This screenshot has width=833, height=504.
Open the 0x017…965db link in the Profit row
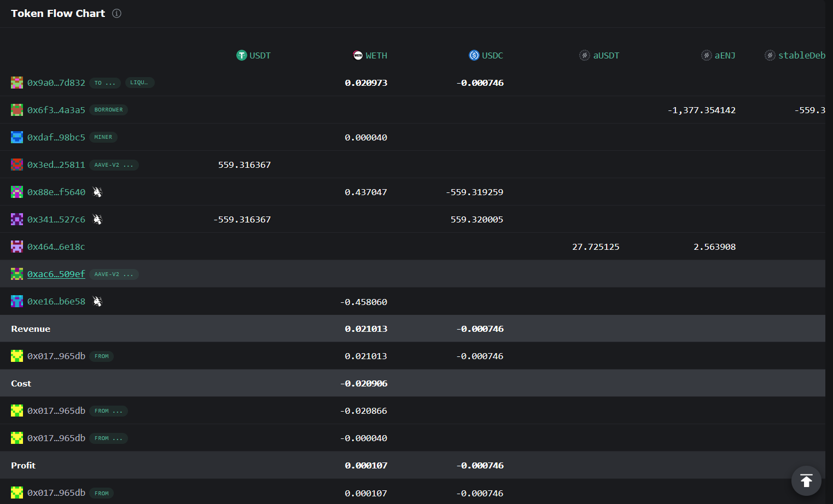click(x=56, y=493)
